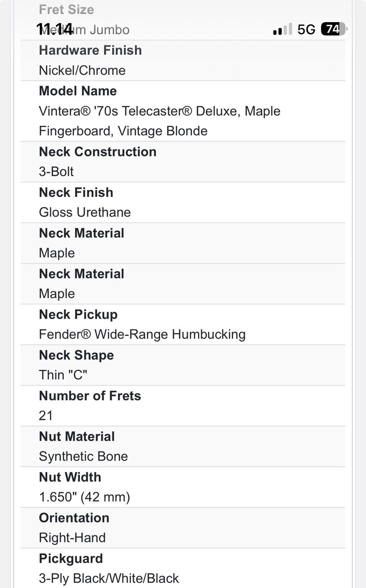The height and width of the screenshot is (588, 366).
Task: Select the 1.650" (42 mm) nut width
Action: tap(84, 497)
